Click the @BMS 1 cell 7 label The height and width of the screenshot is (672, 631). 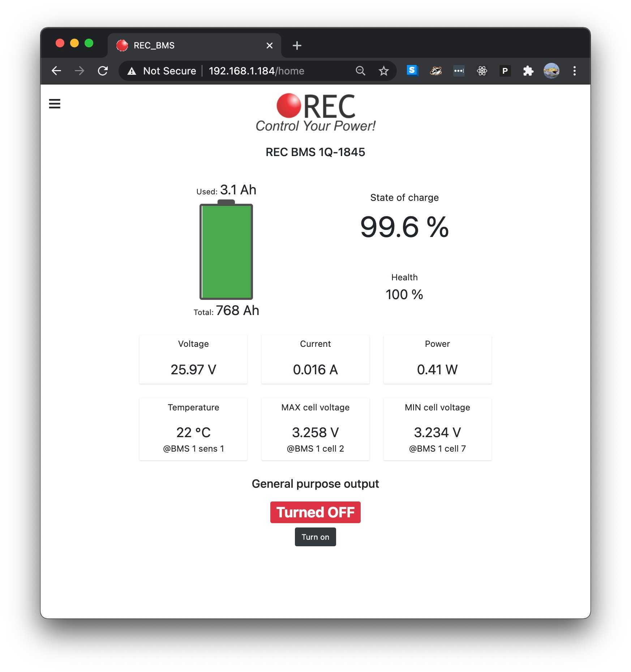[x=437, y=449]
